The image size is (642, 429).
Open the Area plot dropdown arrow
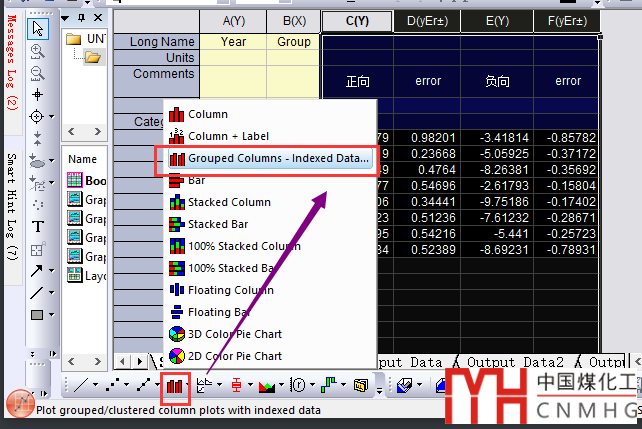281,385
